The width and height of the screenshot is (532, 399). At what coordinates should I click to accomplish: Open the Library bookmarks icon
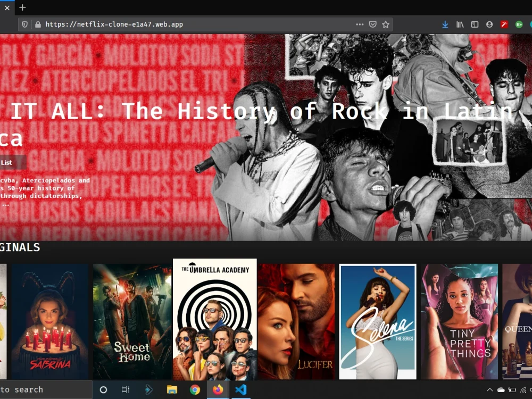pos(460,24)
